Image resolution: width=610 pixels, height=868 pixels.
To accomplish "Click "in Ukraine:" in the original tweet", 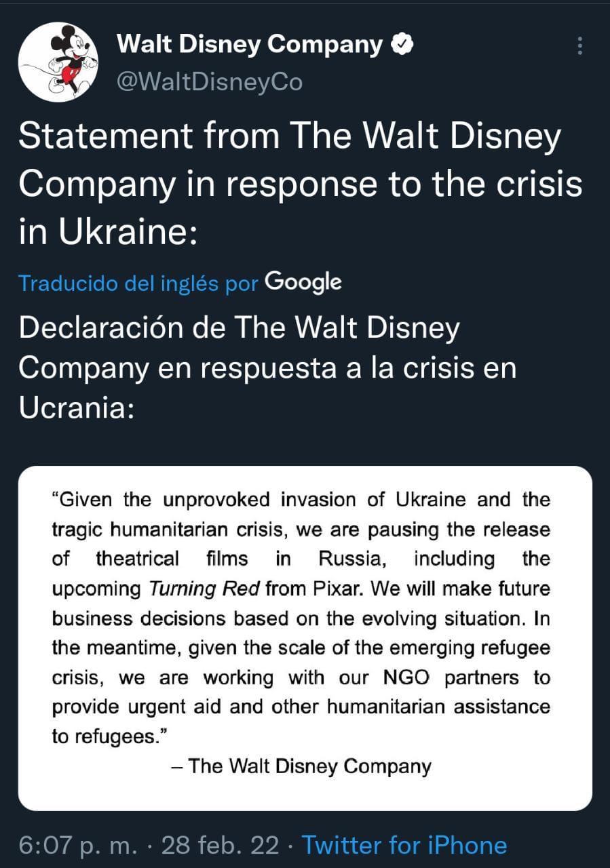I will point(107,233).
